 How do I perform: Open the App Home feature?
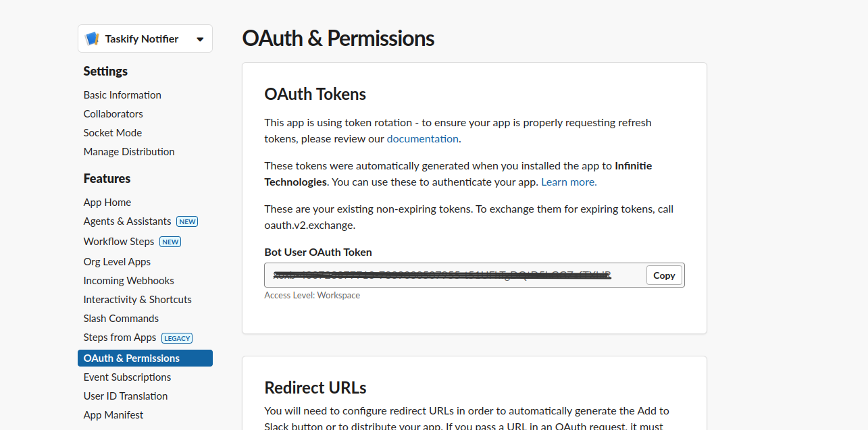tap(107, 203)
